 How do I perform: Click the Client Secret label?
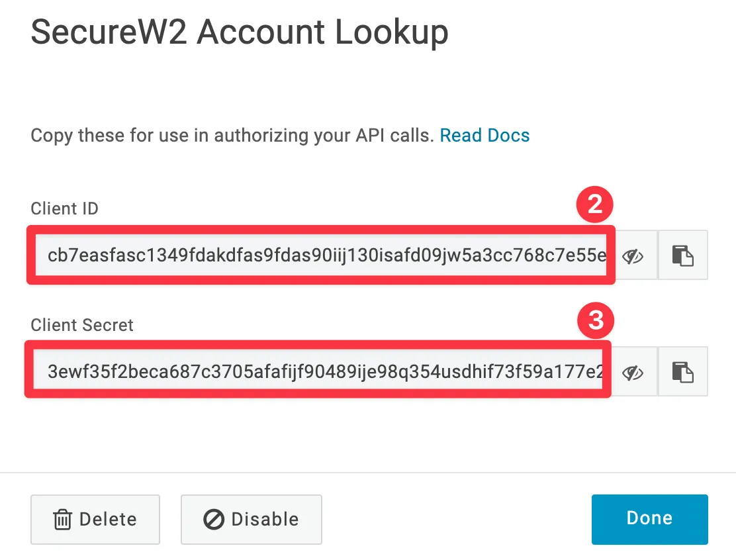(x=82, y=325)
